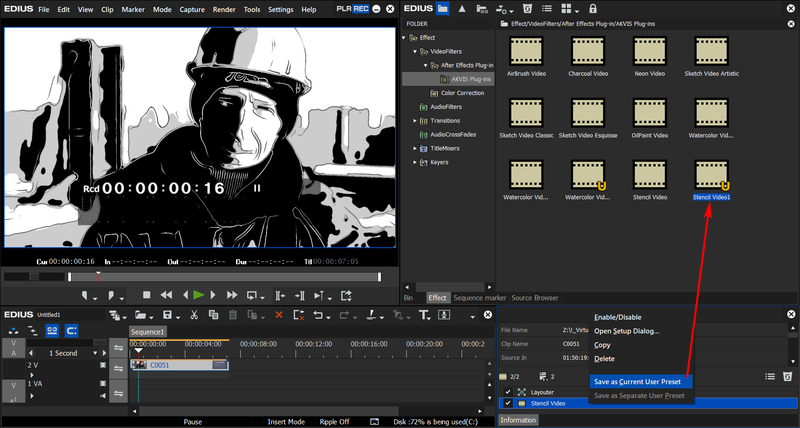Step to next frame in player

[213, 295]
